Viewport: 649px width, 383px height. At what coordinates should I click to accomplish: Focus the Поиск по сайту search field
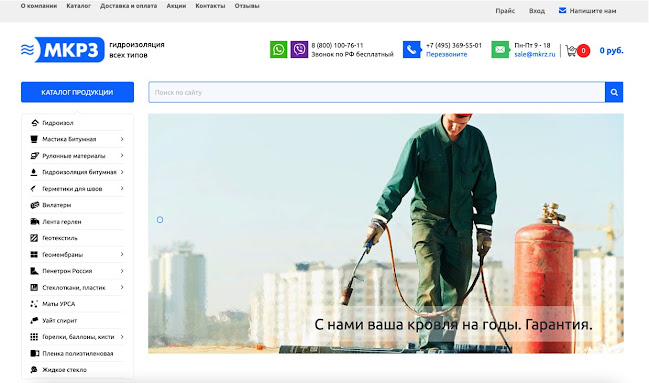(377, 92)
